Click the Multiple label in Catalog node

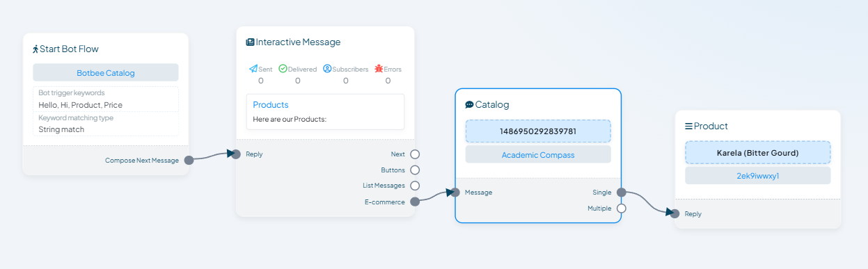click(x=599, y=209)
